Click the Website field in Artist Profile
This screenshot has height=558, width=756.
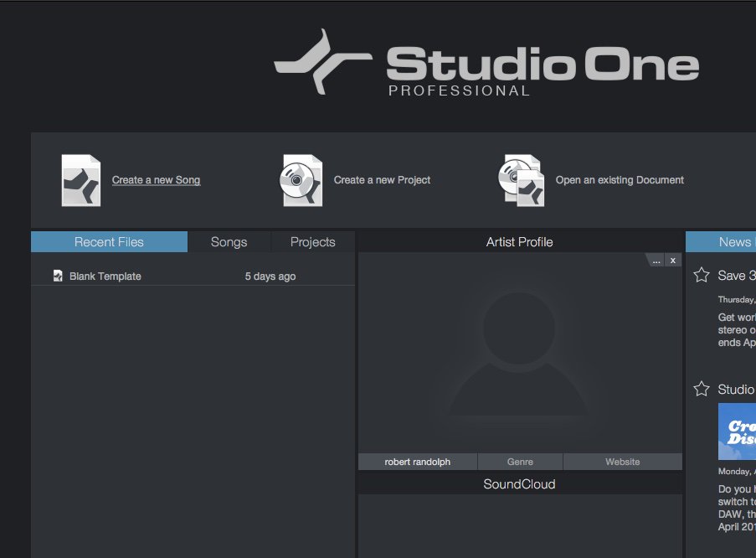tap(622, 462)
